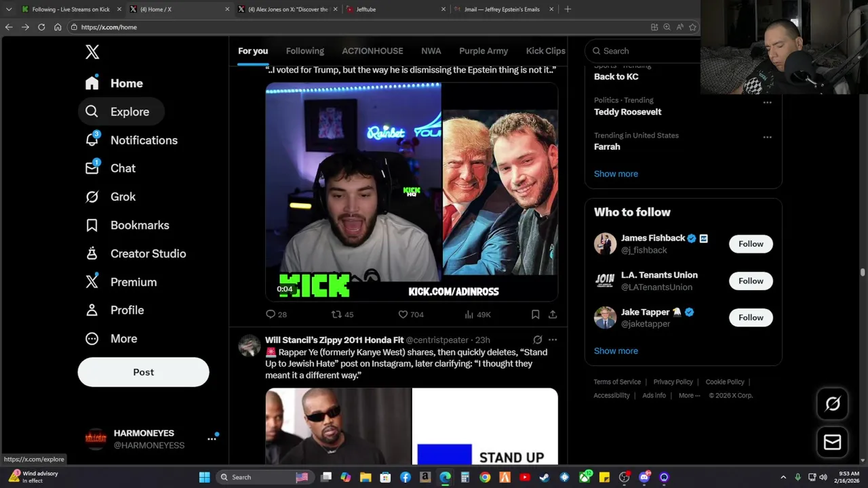This screenshot has height=488, width=868.
Task: Bookmark the Adin Ross video post
Action: coord(535,314)
